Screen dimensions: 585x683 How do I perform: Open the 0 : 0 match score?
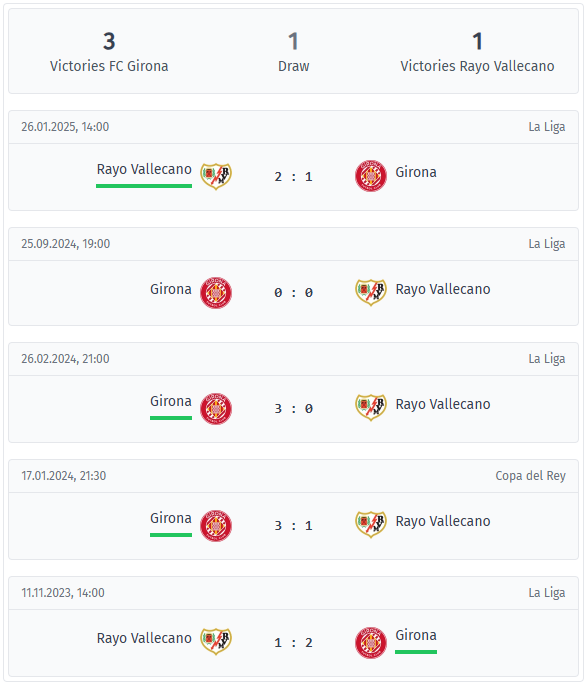[294, 293]
